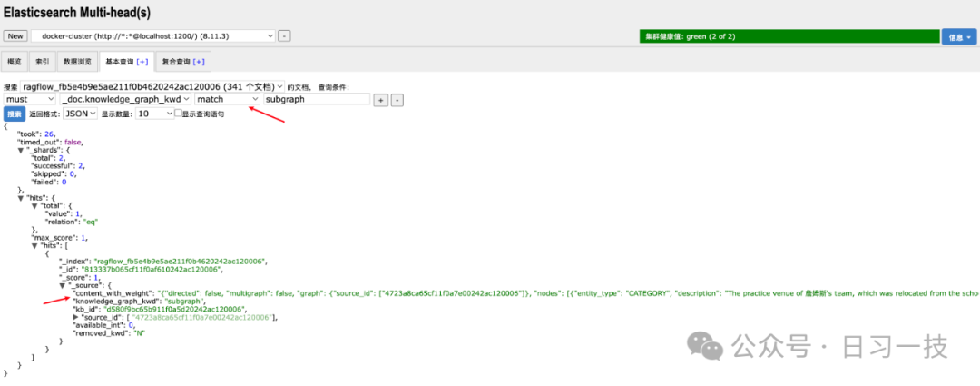Click the New connection button
Viewport: 980px width, 386px height.
tap(15, 36)
